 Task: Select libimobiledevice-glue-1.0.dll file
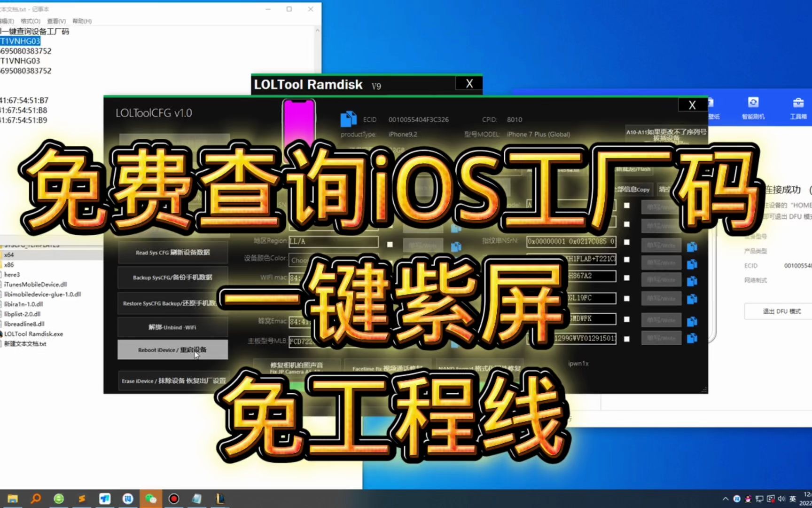tap(42, 294)
